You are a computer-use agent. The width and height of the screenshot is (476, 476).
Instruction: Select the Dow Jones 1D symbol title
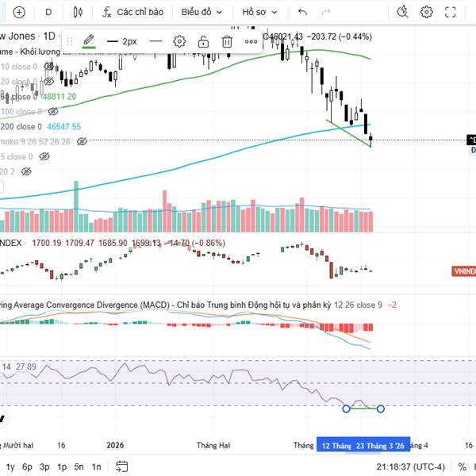tap(27, 36)
